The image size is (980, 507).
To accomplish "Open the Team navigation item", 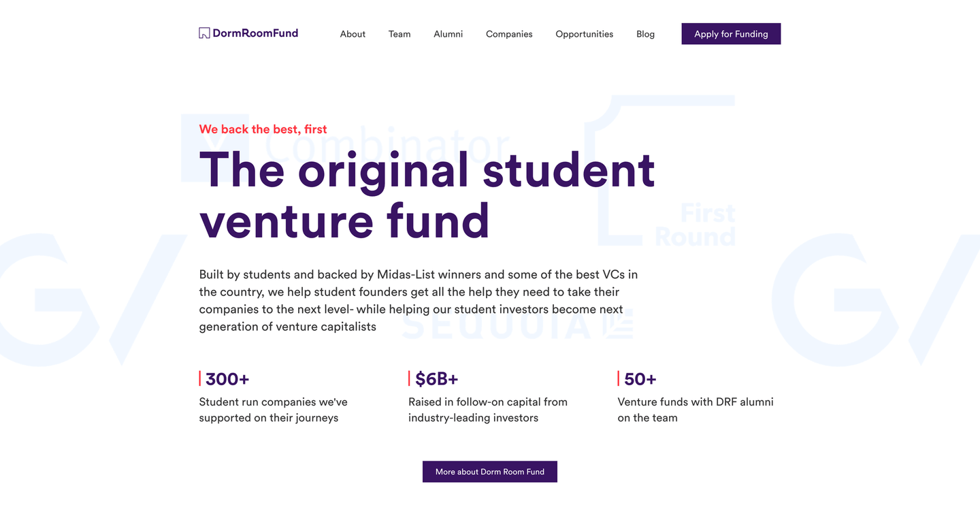I will pyautogui.click(x=399, y=33).
